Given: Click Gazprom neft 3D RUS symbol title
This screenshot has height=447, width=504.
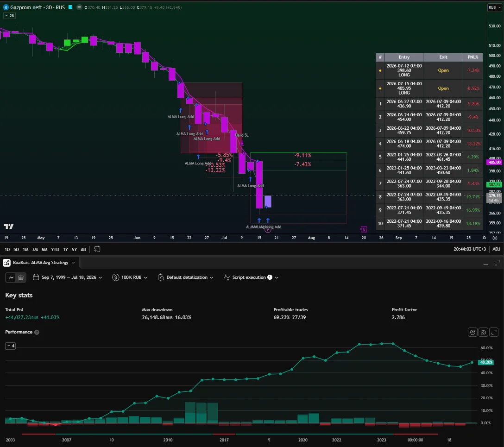Looking at the screenshot, I should [x=37, y=7].
